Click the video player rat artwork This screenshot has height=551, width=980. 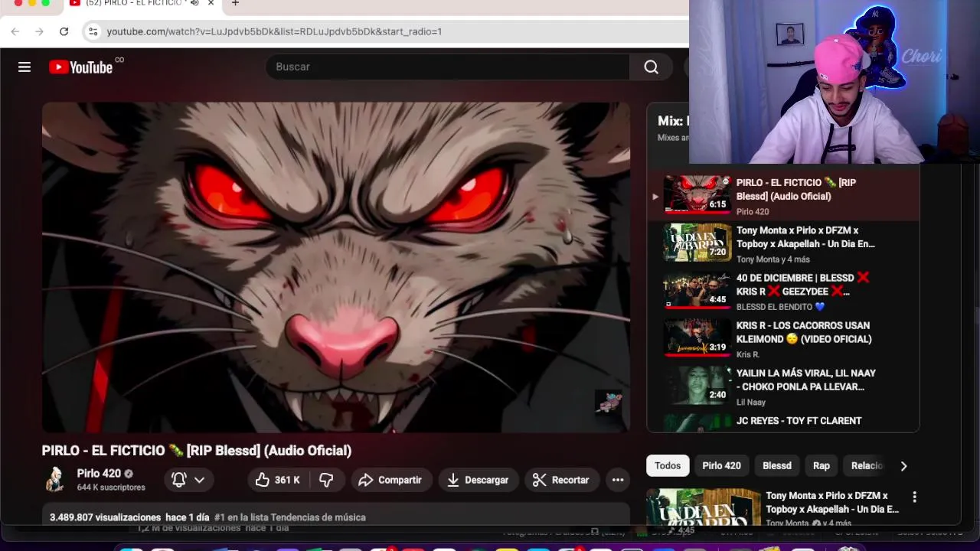[x=336, y=267]
